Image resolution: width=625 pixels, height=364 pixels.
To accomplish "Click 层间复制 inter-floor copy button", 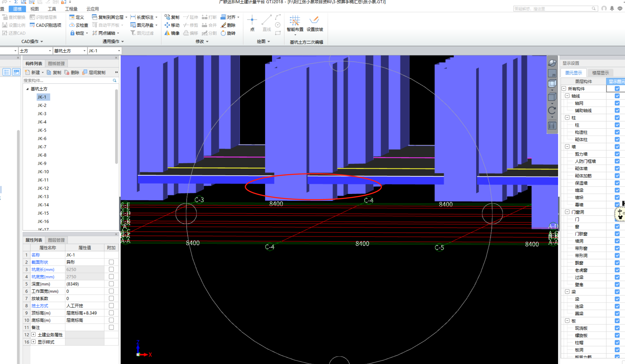I will 94,72.
